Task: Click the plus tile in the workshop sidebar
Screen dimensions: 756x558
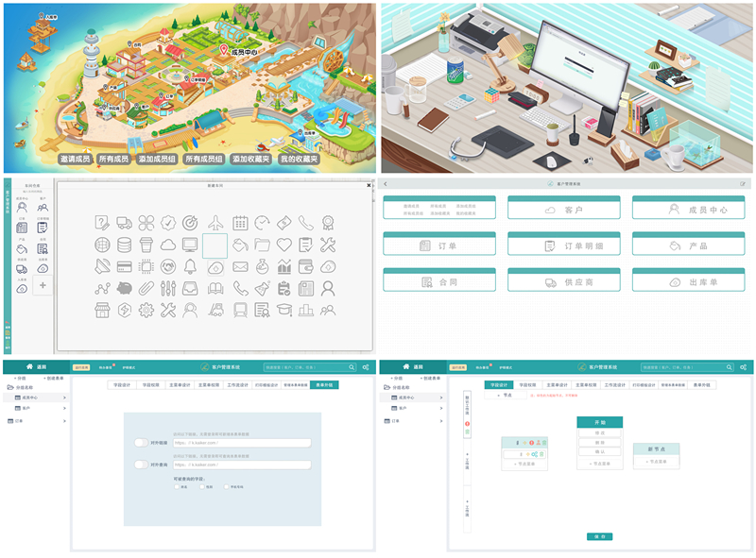Action: coord(43,285)
